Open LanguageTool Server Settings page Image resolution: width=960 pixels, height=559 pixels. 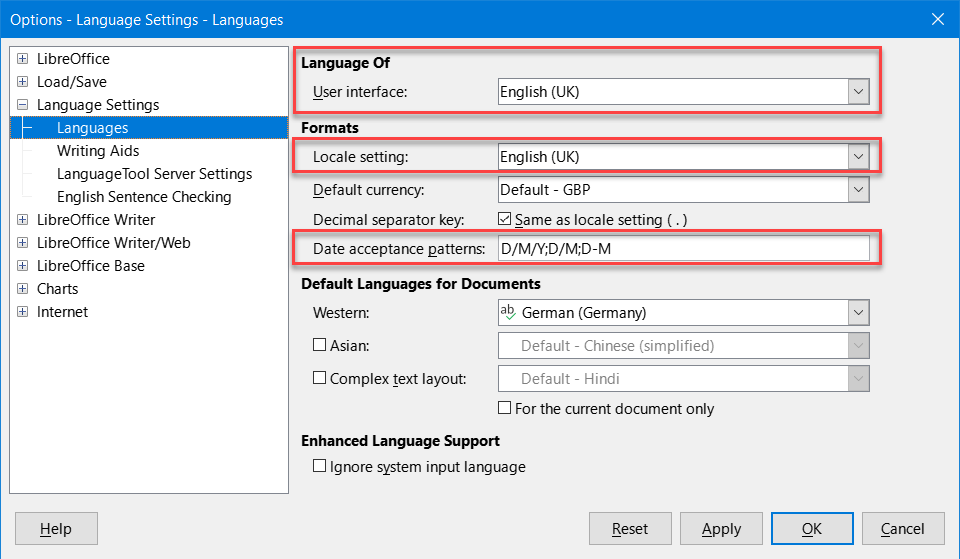point(154,174)
